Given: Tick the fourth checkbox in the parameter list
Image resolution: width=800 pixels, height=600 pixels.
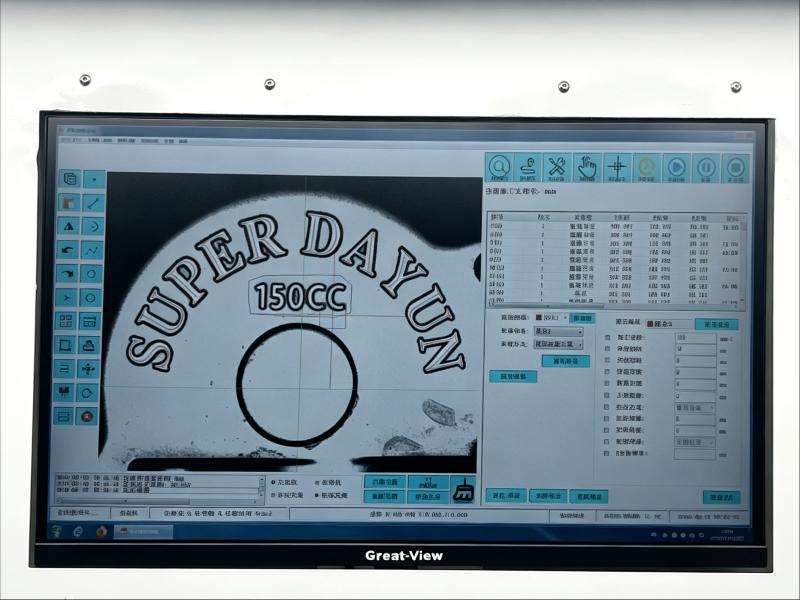Looking at the screenshot, I should coord(607,372).
